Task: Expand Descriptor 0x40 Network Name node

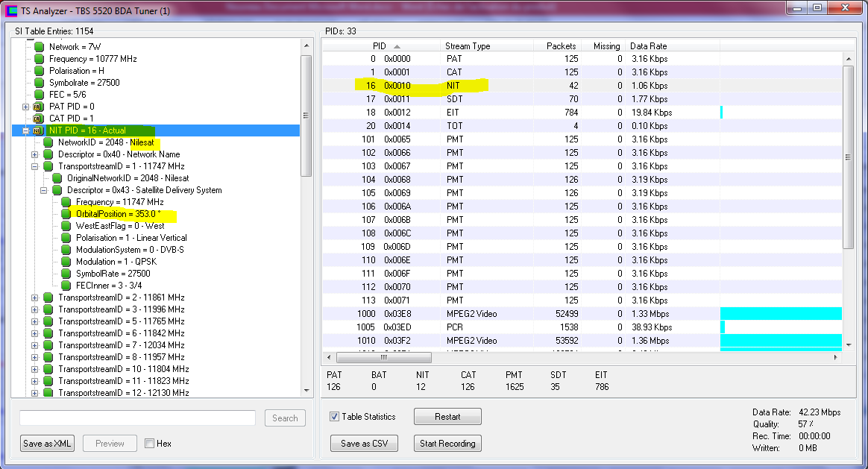Action: point(35,154)
